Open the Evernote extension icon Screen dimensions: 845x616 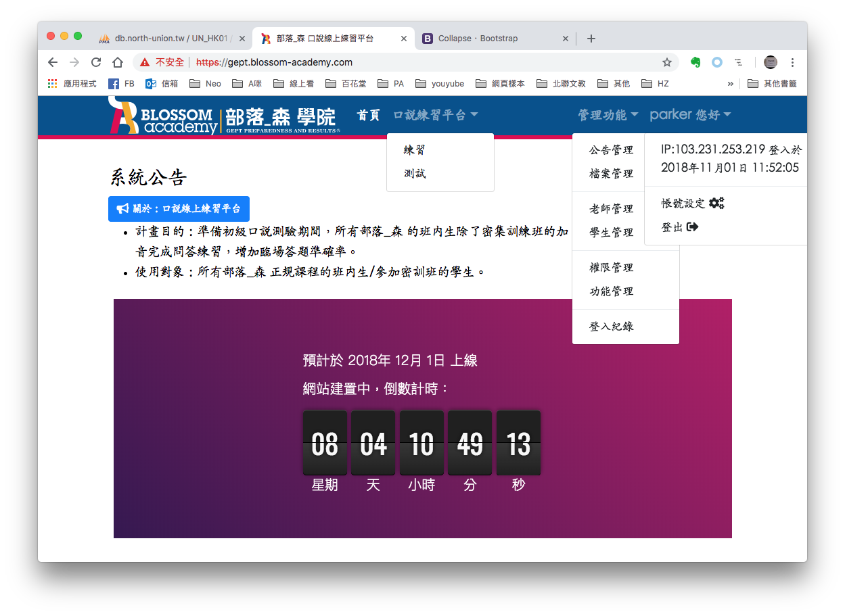point(695,62)
